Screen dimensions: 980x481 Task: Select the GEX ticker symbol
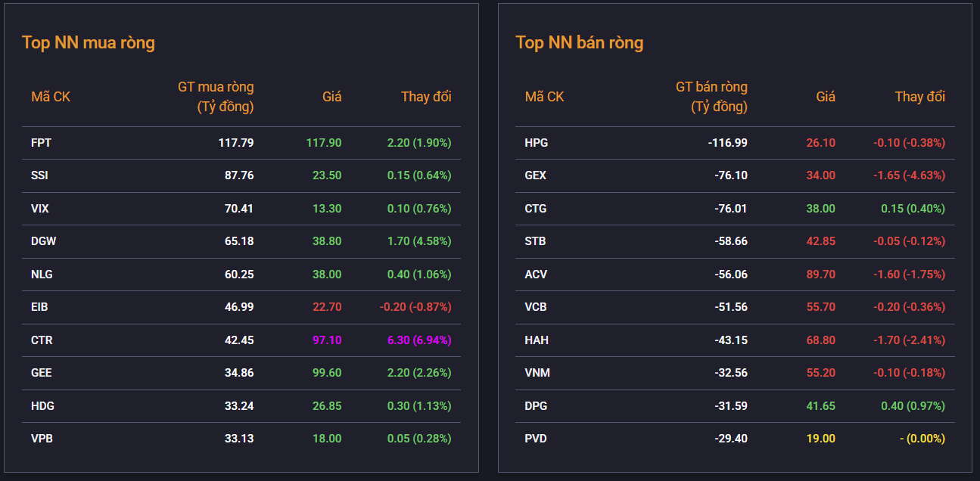[x=536, y=175]
